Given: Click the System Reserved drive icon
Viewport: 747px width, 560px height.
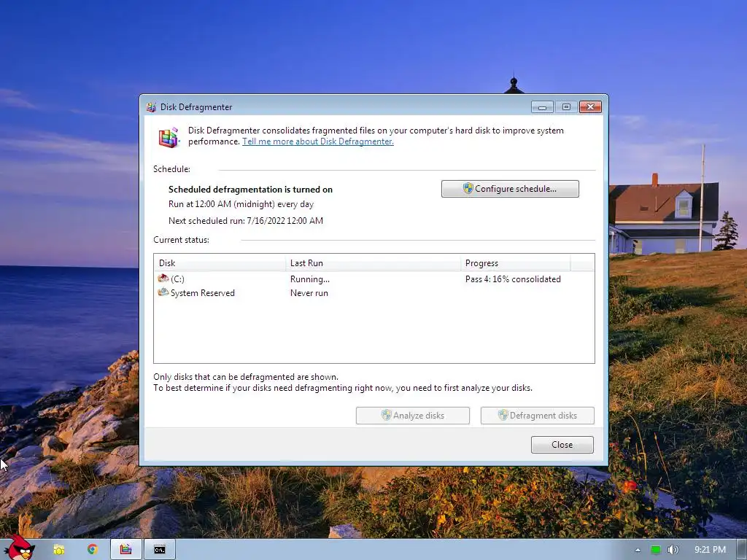Looking at the screenshot, I should pyautogui.click(x=163, y=292).
